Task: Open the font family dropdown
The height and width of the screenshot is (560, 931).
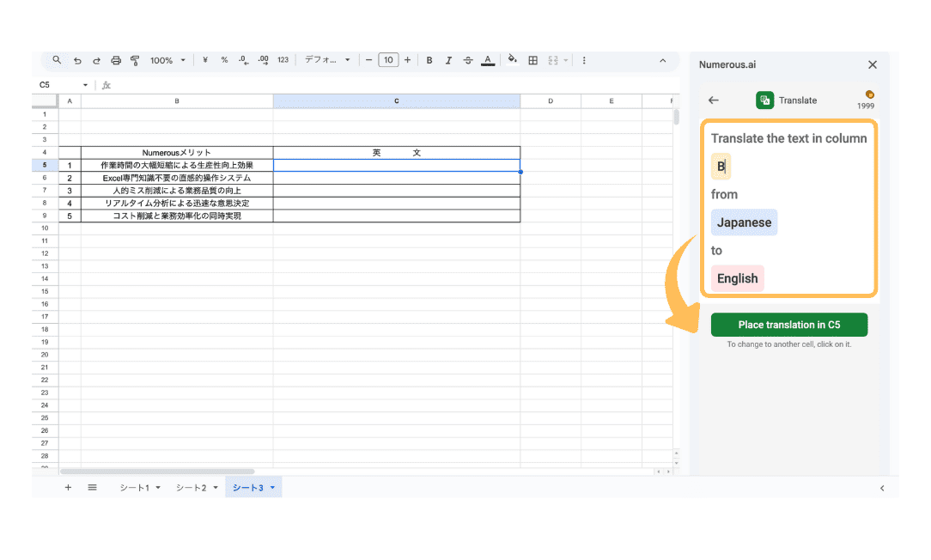Action: click(327, 60)
